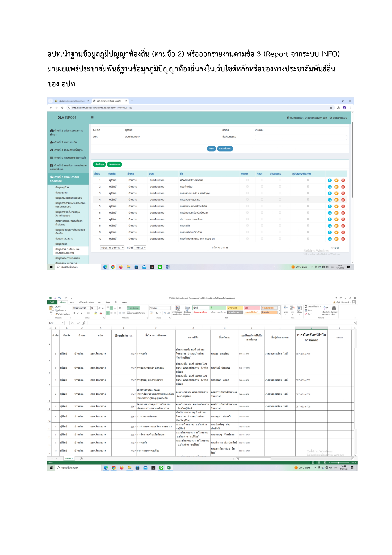Open sidebar item ข้อมูลหมู่บ้าน
The height and width of the screenshot is (555, 392).
[62, 187]
